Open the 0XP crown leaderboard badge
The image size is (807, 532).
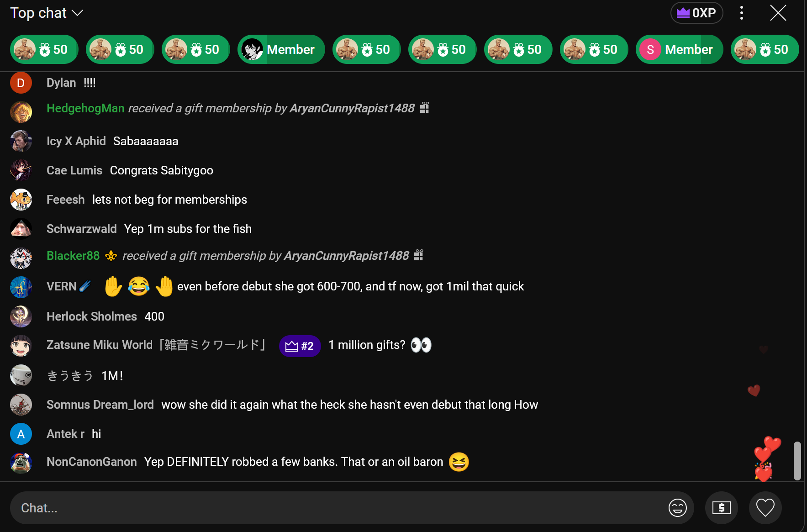(696, 13)
